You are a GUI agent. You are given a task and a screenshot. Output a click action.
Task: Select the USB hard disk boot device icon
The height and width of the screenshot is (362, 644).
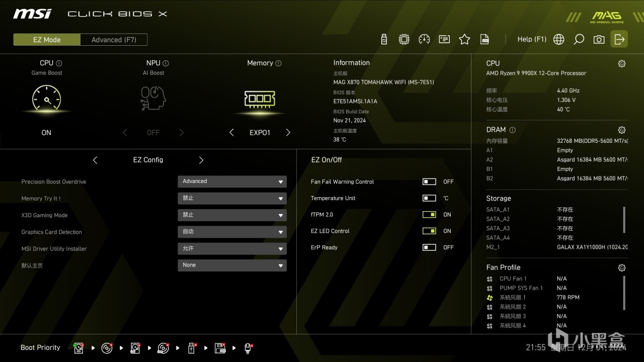pyautogui.click(x=135, y=347)
